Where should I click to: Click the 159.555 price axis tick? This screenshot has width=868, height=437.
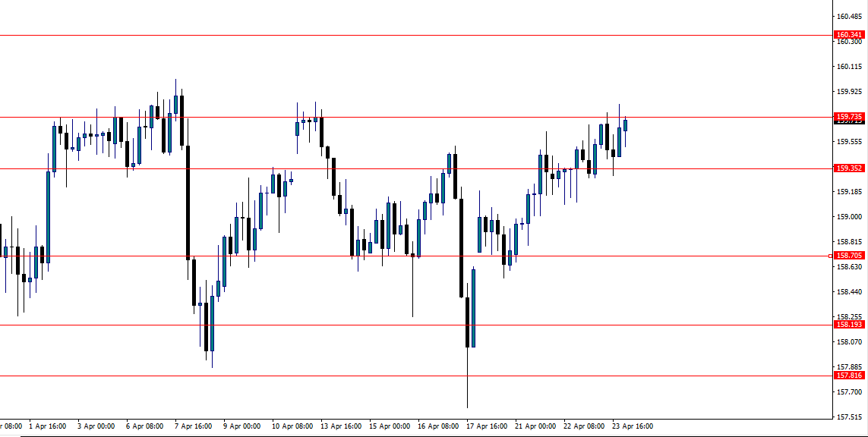click(x=849, y=142)
